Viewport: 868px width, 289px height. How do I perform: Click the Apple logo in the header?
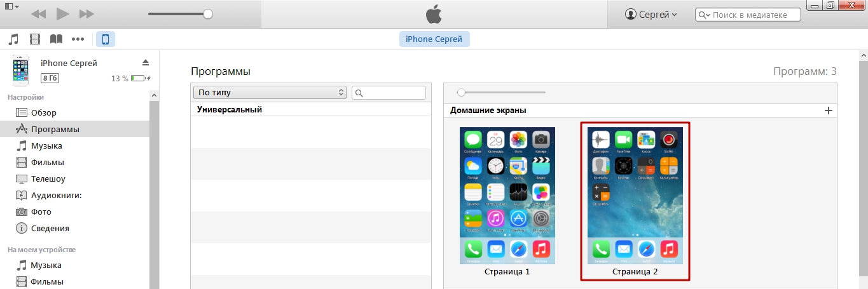pos(434,14)
